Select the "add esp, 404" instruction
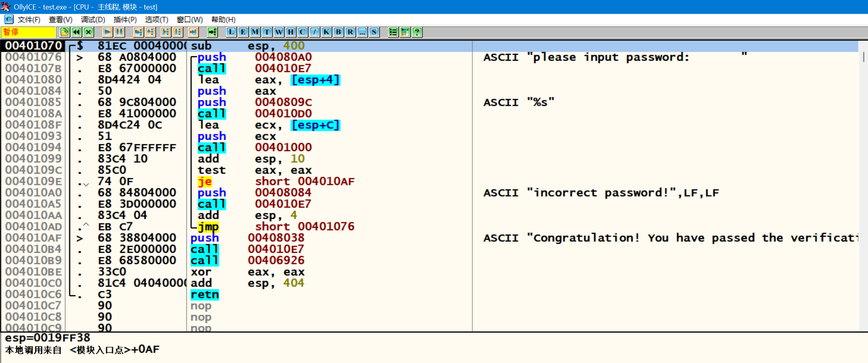This screenshot has height=363, width=868. [x=248, y=283]
